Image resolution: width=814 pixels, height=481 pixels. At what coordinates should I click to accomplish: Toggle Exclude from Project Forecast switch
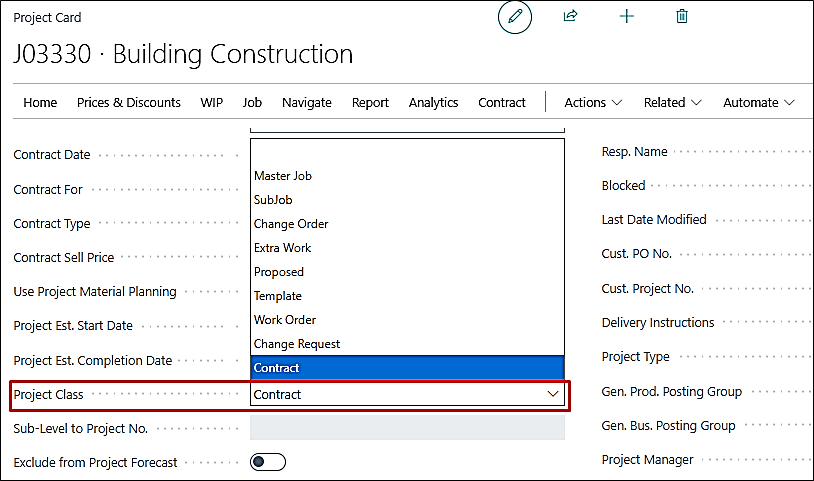point(268,462)
